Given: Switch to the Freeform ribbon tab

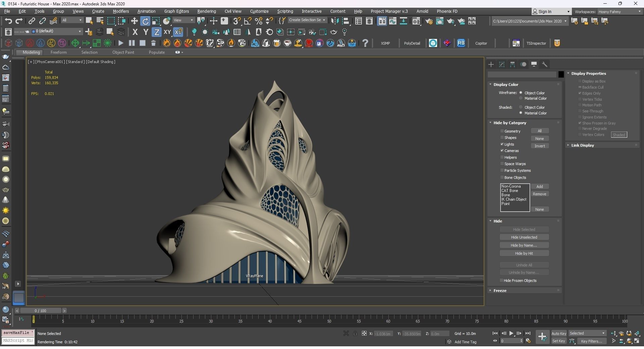Looking at the screenshot, I should tap(58, 52).
